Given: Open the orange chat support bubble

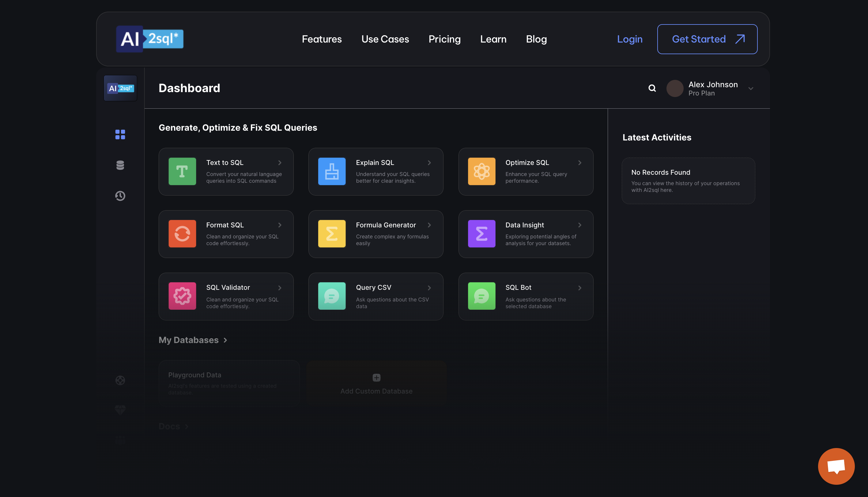Looking at the screenshot, I should point(836,466).
